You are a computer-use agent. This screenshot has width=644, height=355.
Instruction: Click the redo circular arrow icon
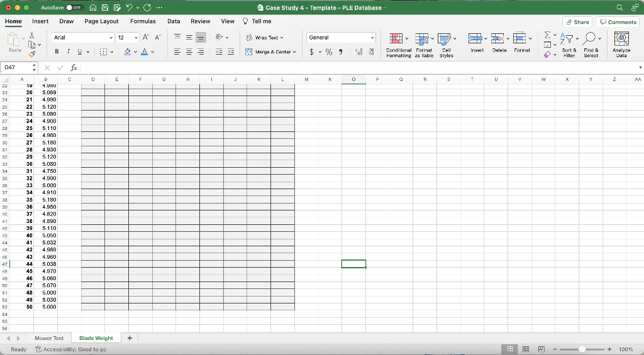(147, 8)
